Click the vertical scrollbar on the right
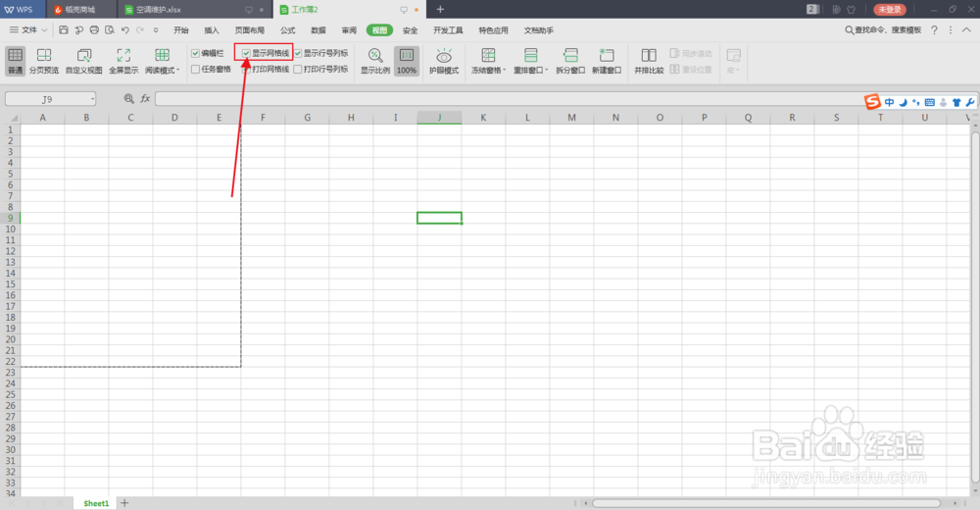The image size is (980, 510). (x=975, y=307)
